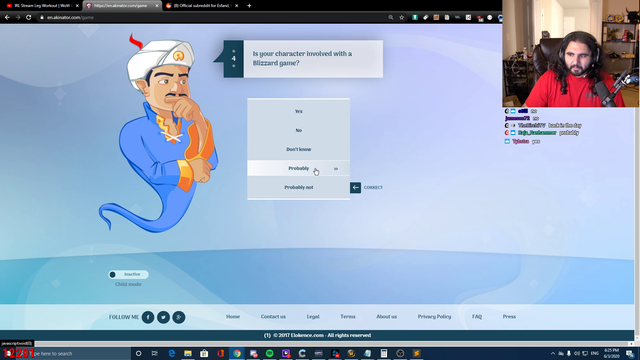Screen dimensions: 640x360
Task: Open the Contact us footer link
Action: pyautogui.click(x=273, y=316)
